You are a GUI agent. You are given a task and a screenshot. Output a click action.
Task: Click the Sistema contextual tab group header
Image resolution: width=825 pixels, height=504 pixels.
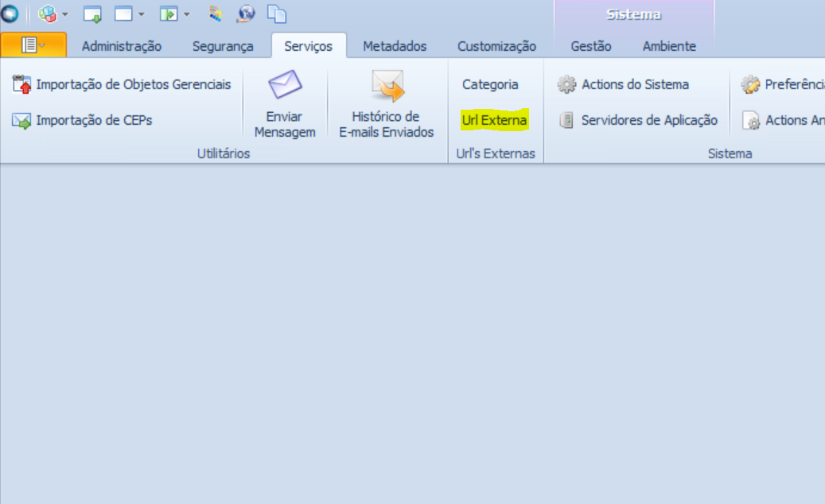click(x=633, y=15)
